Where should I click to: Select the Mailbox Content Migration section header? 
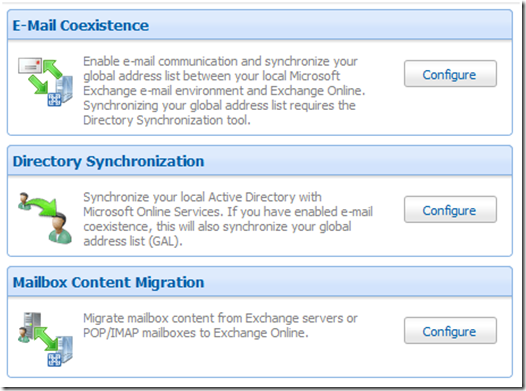tap(260, 282)
